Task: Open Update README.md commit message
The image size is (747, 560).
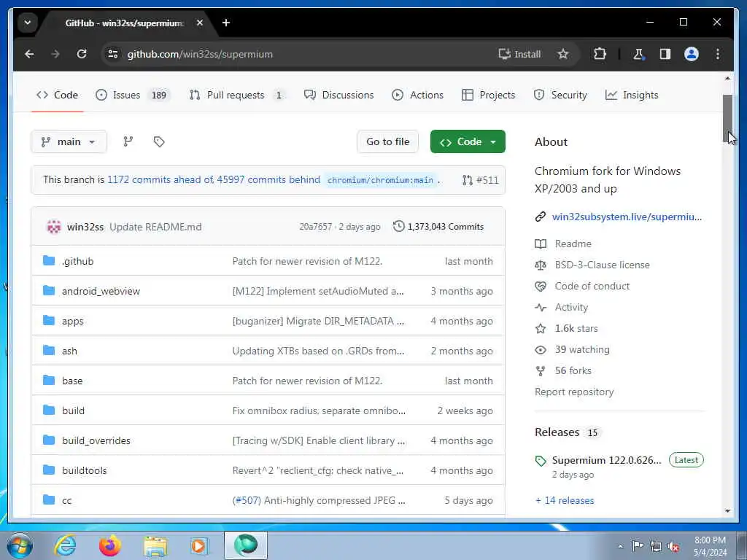Action: [x=155, y=227]
